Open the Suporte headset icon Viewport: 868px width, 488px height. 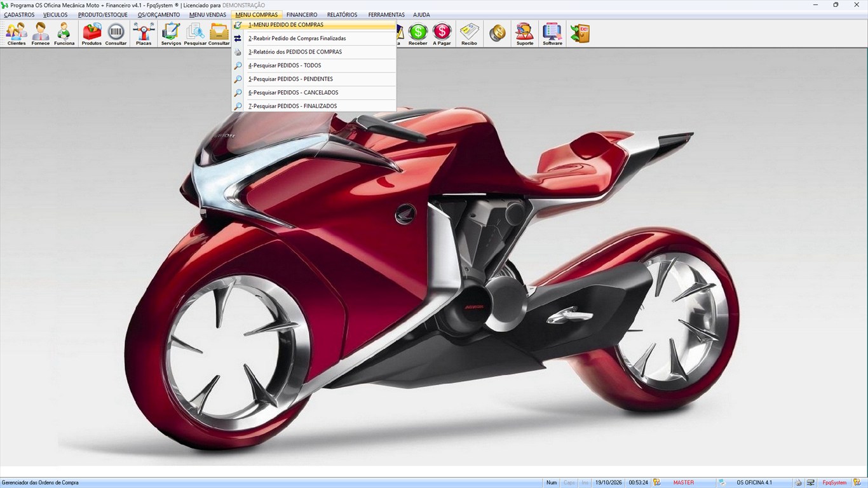click(525, 34)
